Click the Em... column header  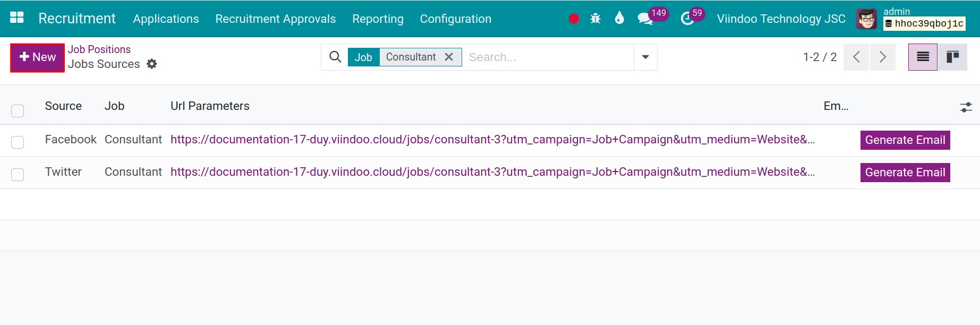(836, 106)
